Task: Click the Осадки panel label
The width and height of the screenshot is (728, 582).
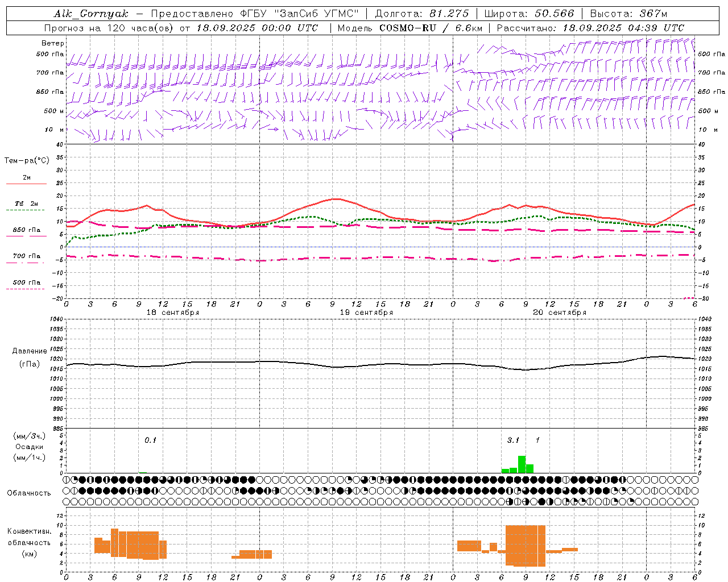Action: coord(30,447)
